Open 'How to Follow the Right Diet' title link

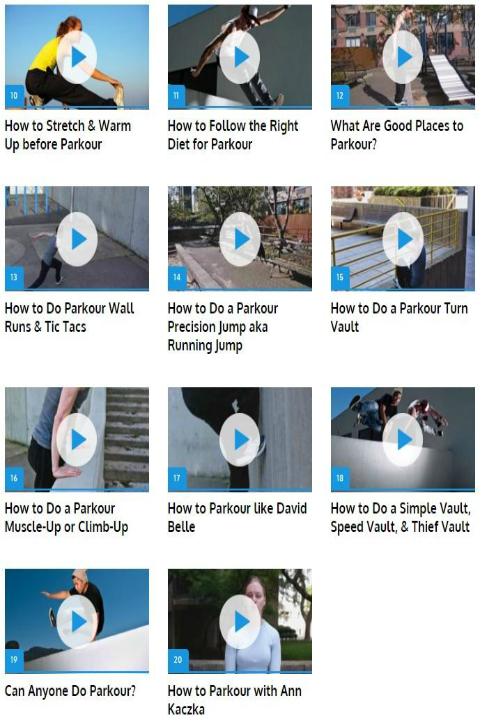(233, 135)
